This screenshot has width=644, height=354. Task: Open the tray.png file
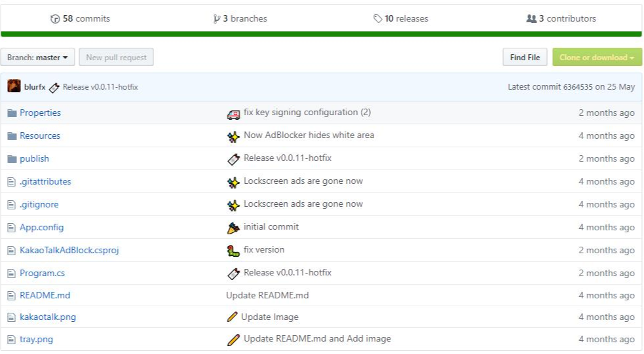pos(36,339)
